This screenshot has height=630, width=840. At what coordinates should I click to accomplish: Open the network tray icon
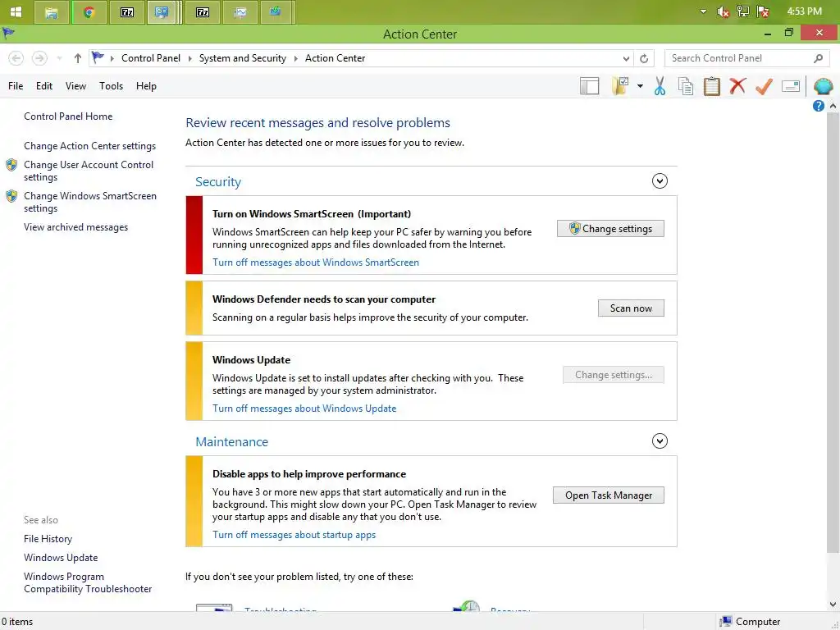743,11
